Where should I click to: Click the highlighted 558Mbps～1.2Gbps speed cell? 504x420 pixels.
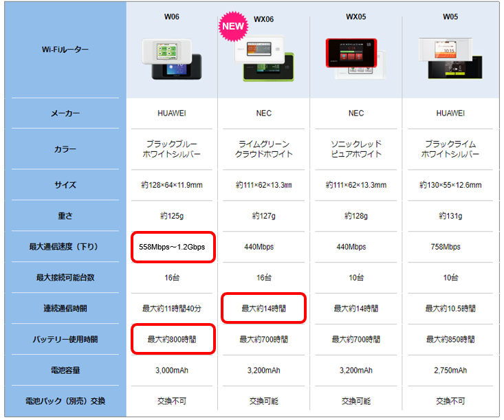click(x=172, y=247)
